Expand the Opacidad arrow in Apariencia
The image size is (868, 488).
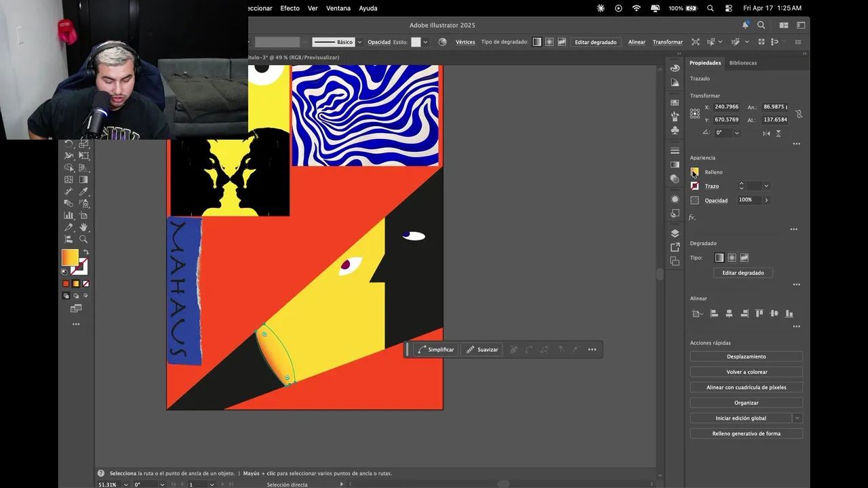(x=766, y=200)
